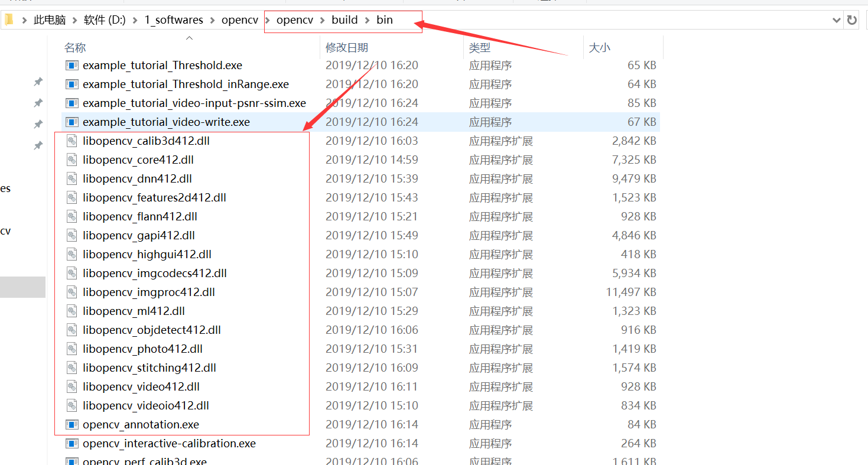Click the libopencv_highgui412.dll file icon

point(72,254)
